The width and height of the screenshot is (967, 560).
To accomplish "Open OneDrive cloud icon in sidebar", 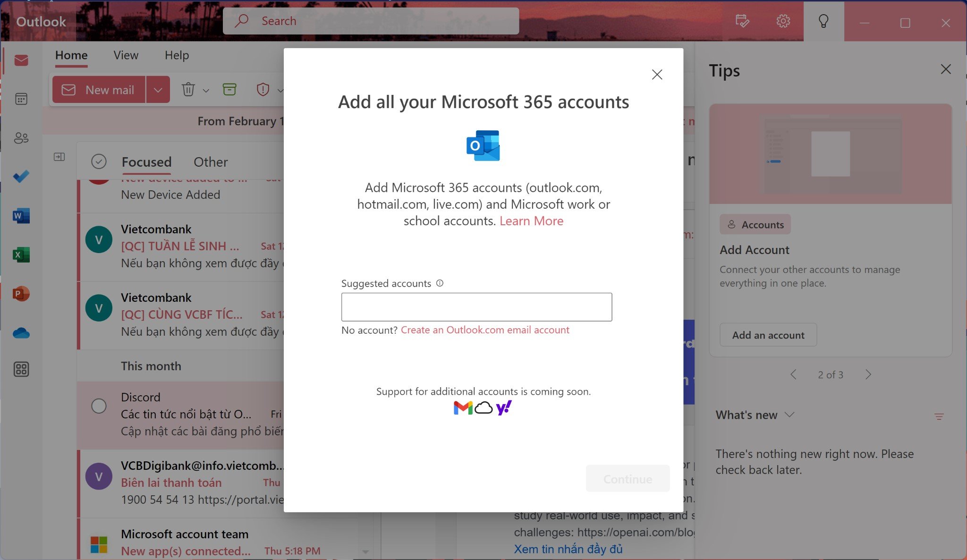I will 21,333.
